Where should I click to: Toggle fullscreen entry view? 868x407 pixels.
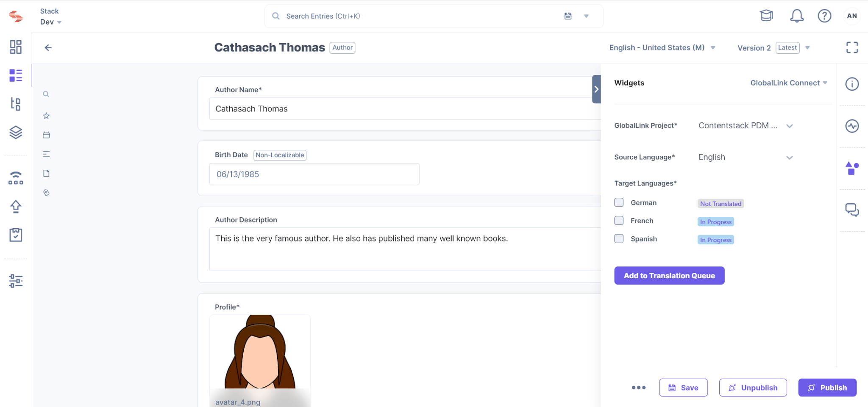tap(852, 47)
